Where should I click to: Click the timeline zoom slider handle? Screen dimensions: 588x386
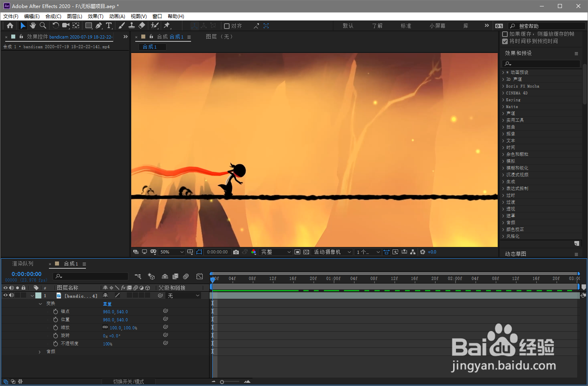tap(222, 382)
